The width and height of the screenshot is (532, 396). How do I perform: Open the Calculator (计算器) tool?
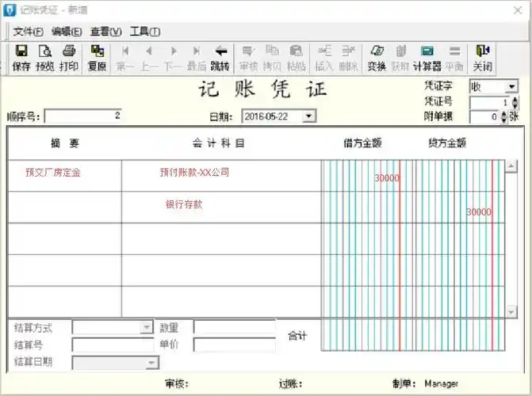[427, 58]
